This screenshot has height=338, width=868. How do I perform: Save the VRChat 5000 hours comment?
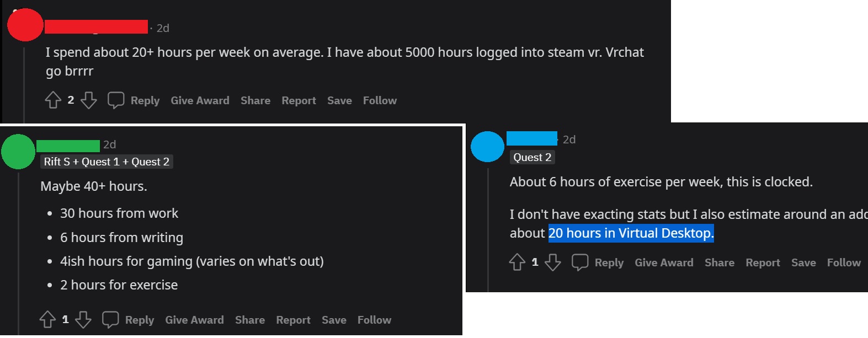(339, 100)
